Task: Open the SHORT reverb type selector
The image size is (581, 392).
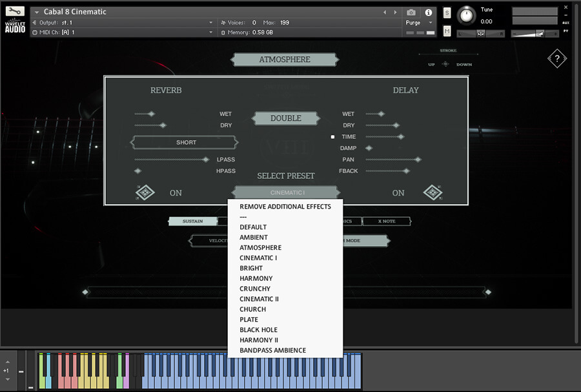Action: point(185,142)
